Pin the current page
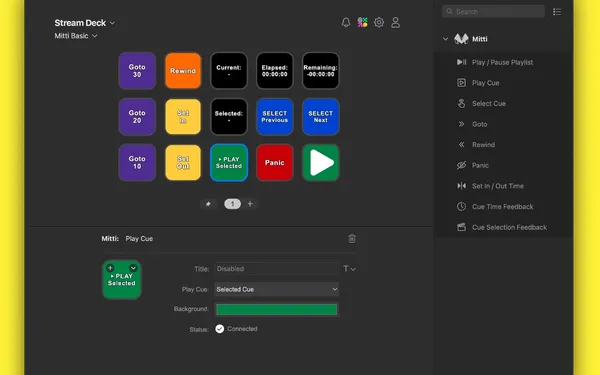 coord(208,204)
